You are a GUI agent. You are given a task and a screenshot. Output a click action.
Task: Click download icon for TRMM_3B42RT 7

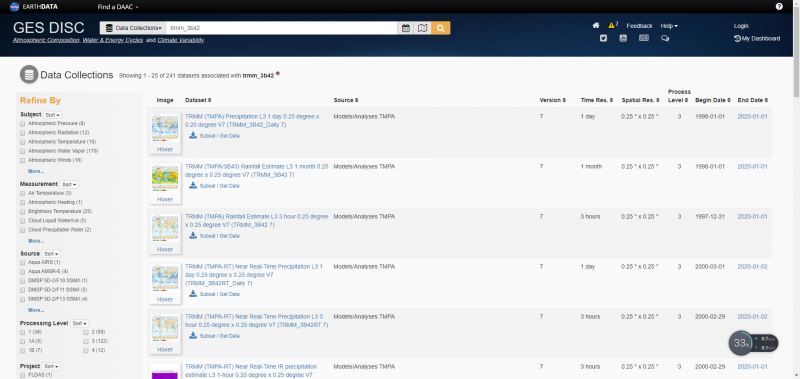pos(193,335)
